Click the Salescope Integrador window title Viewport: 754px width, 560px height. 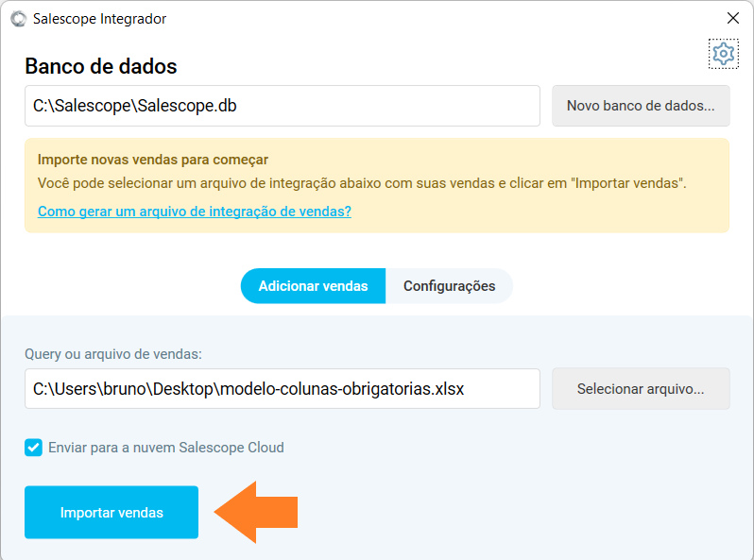99,19
